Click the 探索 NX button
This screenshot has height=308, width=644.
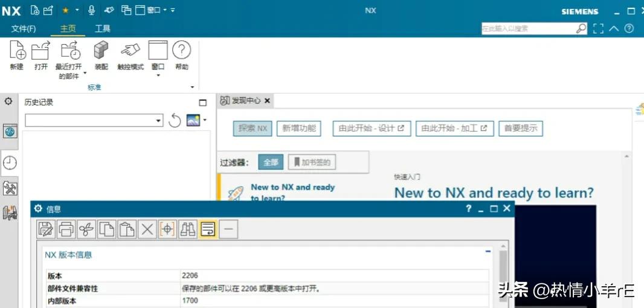(253, 128)
